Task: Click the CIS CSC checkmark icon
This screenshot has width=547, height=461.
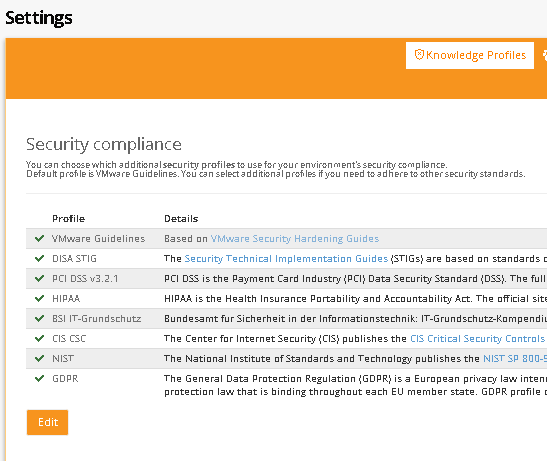Action: point(39,338)
